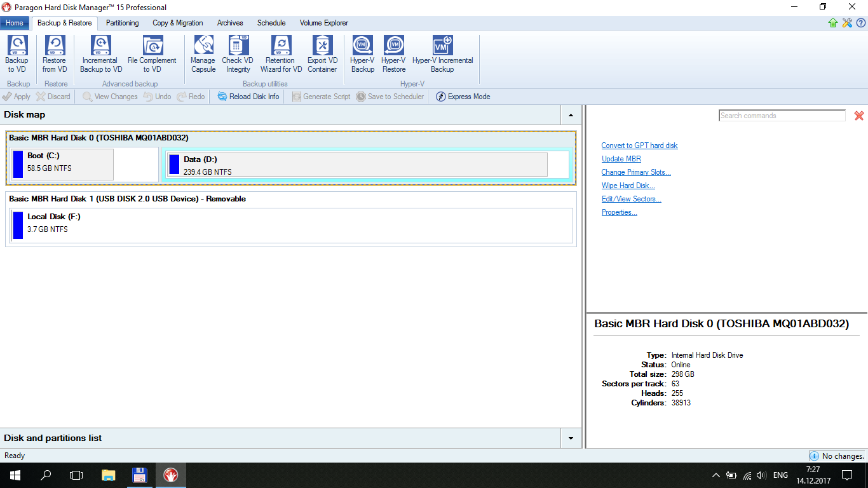Start Hyper-V Restore
868x488 pixels.
coord(394,55)
